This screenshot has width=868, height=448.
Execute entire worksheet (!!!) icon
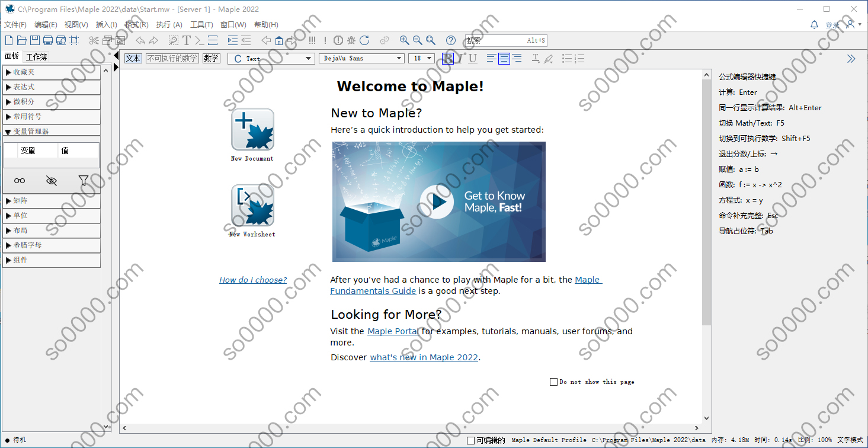coord(312,40)
